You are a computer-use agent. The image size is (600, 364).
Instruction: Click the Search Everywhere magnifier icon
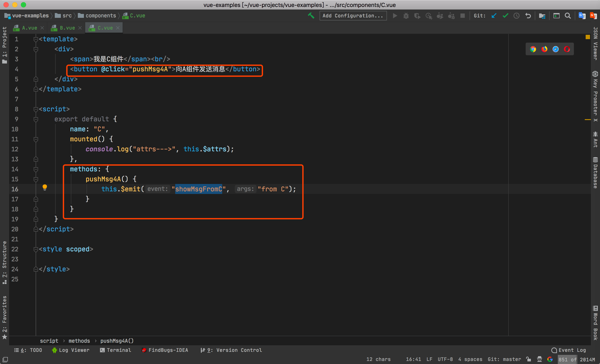[x=568, y=16]
